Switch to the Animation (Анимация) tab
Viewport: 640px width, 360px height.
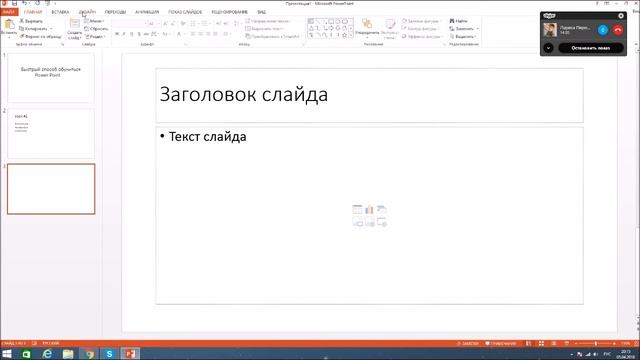(147, 12)
